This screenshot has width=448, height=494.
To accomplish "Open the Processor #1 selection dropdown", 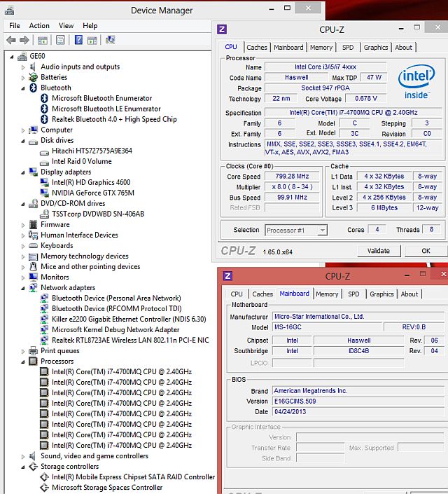I will point(322,231).
